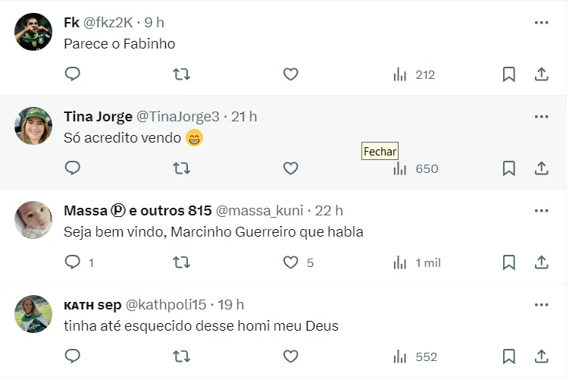Reply to the Massa tweet with 1 reply
This screenshot has height=380, width=588.
point(73,262)
